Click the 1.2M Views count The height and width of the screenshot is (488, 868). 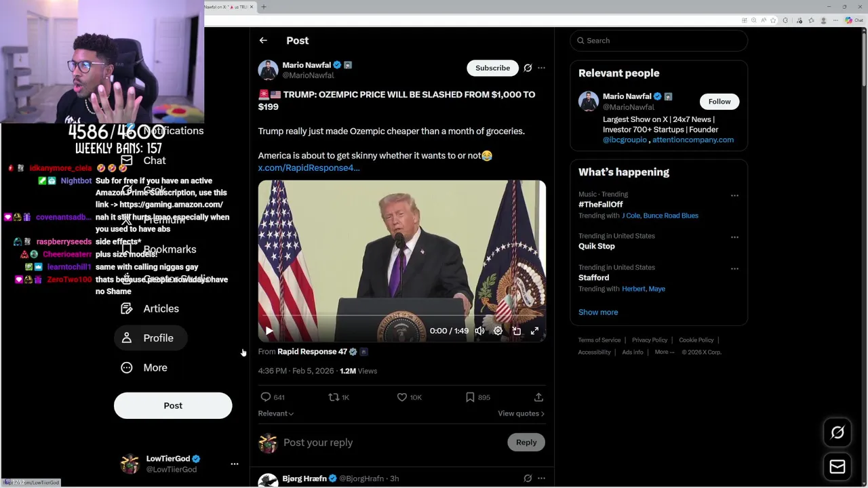(358, 371)
